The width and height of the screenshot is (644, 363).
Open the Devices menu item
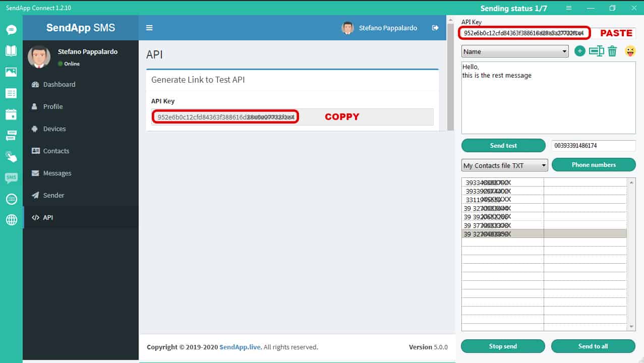[54, 129]
